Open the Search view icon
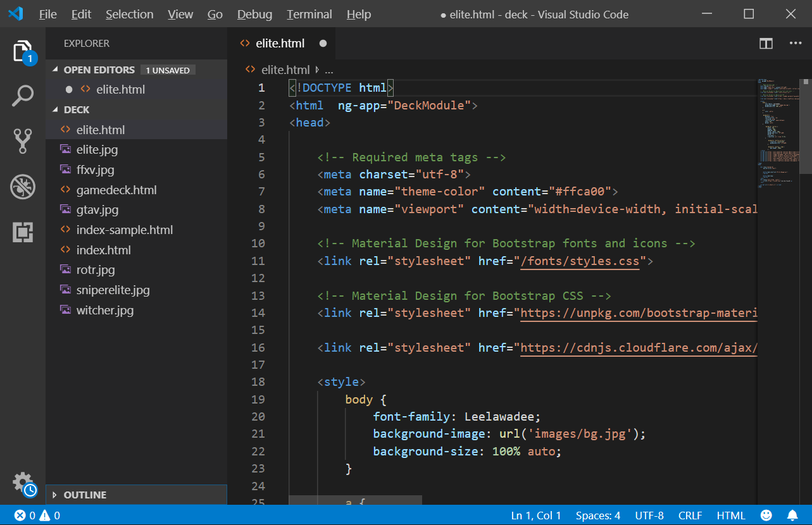This screenshot has width=812, height=525. 23,97
